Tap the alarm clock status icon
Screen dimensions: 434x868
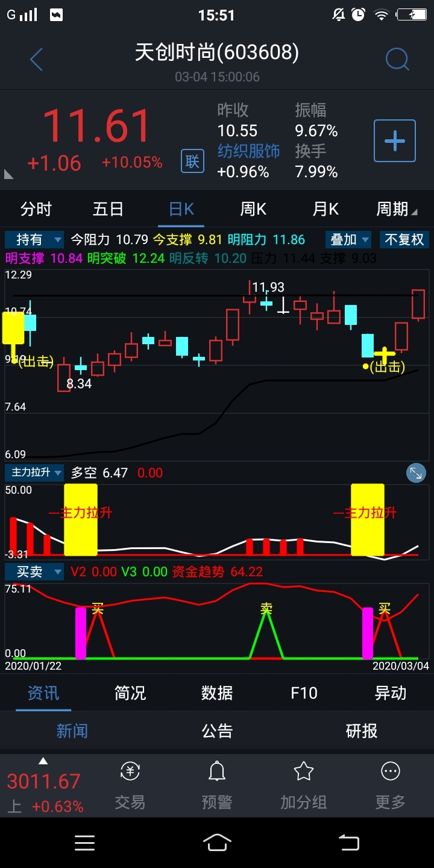pyautogui.click(x=359, y=15)
